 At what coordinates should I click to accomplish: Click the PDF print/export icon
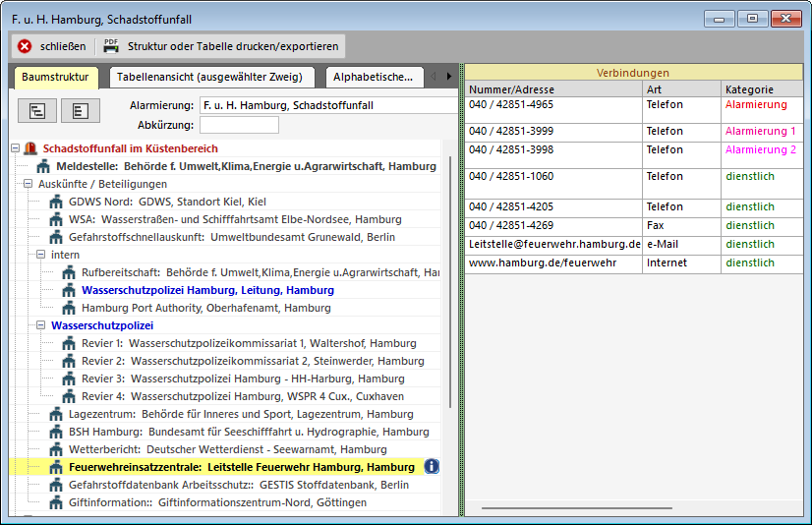(111, 46)
